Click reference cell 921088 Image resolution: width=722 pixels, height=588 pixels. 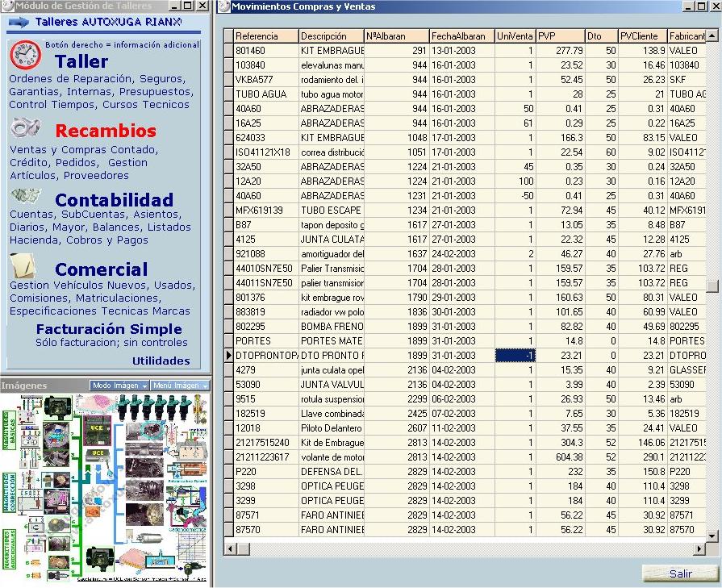266,254
